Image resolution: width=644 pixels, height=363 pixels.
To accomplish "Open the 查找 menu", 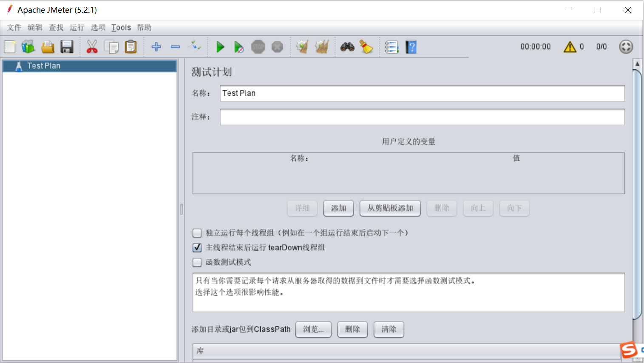I will click(56, 28).
